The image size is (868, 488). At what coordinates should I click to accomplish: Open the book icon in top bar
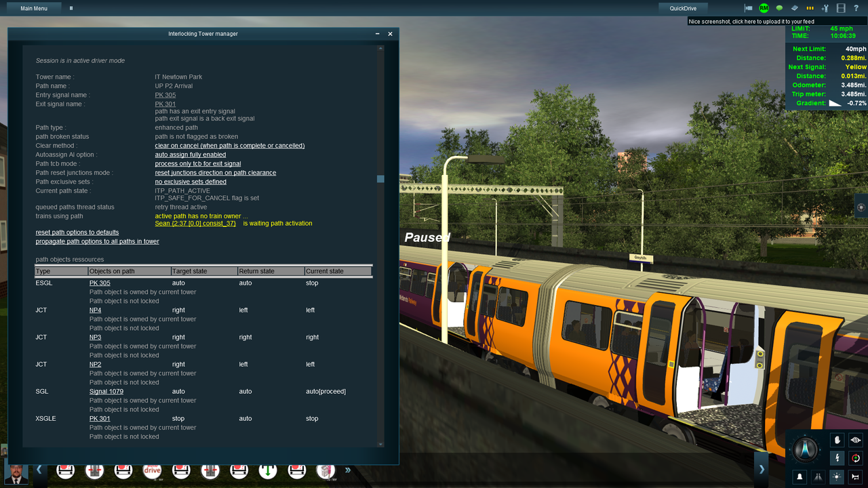coord(795,8)
